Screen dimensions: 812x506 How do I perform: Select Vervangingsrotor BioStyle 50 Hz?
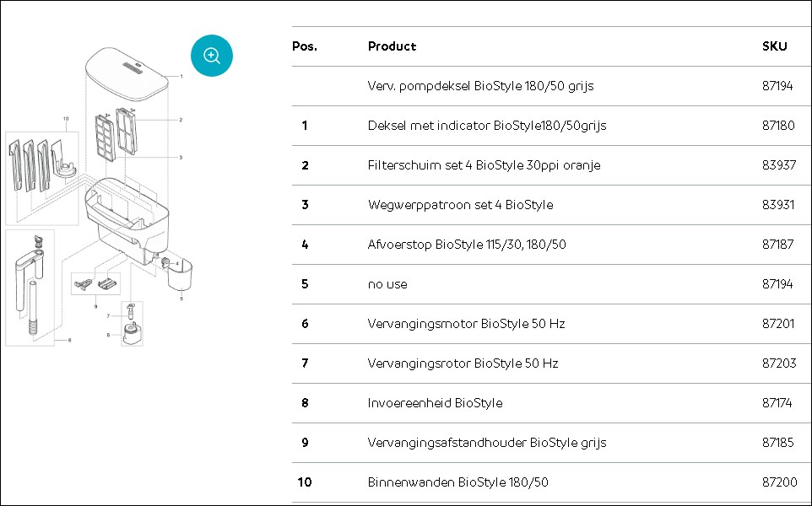463,363
